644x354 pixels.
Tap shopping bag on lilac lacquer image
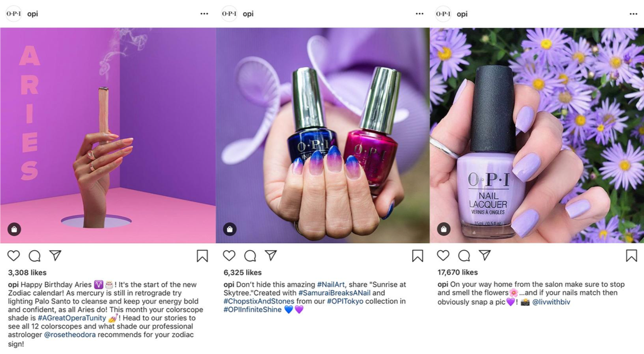pos(443,229)
